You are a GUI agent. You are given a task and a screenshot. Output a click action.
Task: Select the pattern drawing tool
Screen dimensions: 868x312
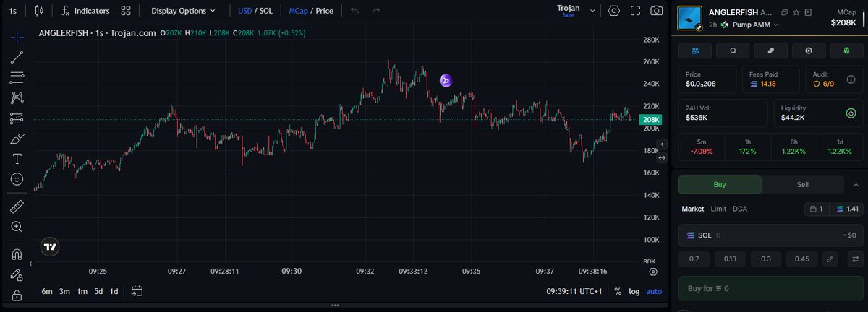(17, 97)
